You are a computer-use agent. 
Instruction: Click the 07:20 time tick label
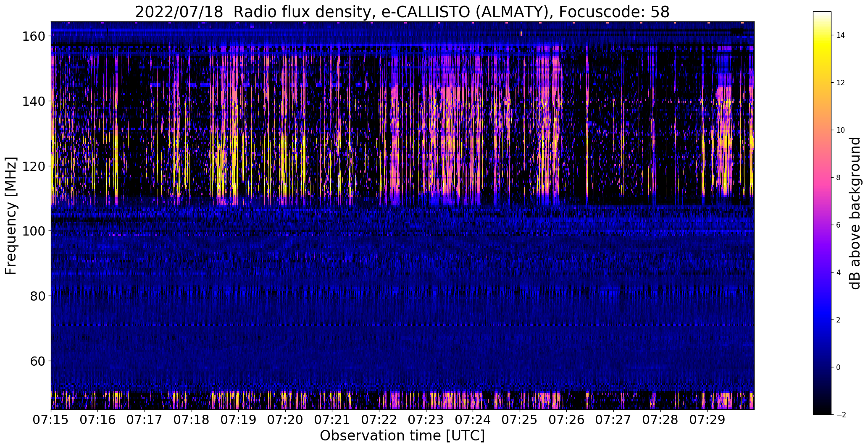click(285, 420)
